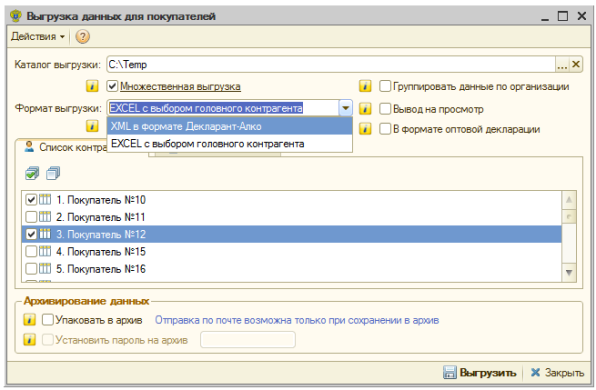Uncheck all buyers with the clear-all icon
The height and width of the screenshot is (390, 596).
(x=53, y=173)
